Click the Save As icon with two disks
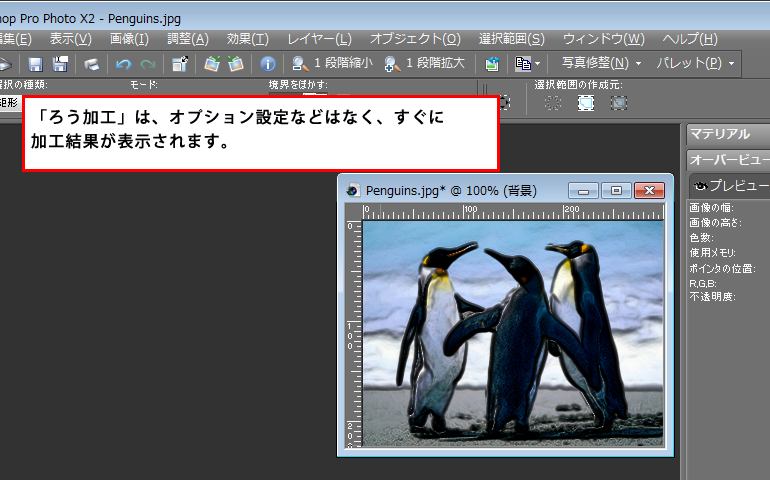 60,64
